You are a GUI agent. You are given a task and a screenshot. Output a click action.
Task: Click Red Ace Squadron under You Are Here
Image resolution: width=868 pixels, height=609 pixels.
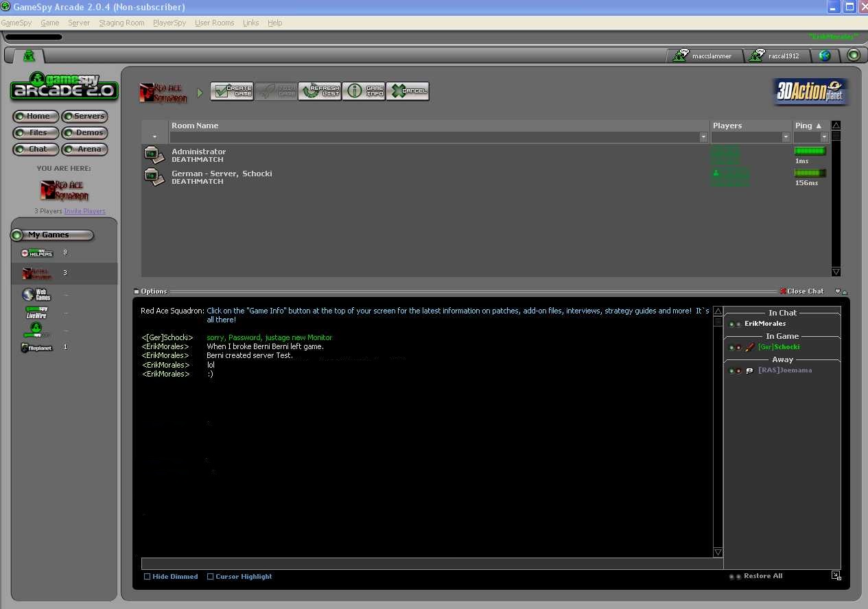[64, 190]
